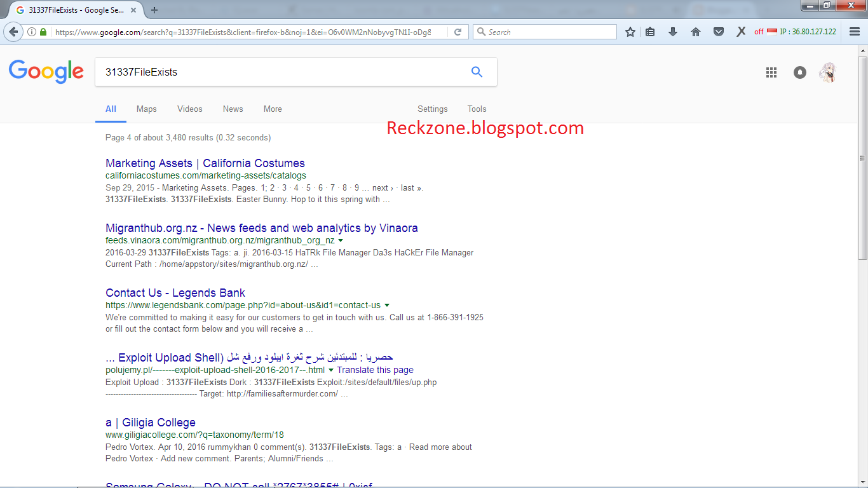Bookmark this page with the star icon
The width and height of the screenshot is (868, 488).
coord(630,32)
